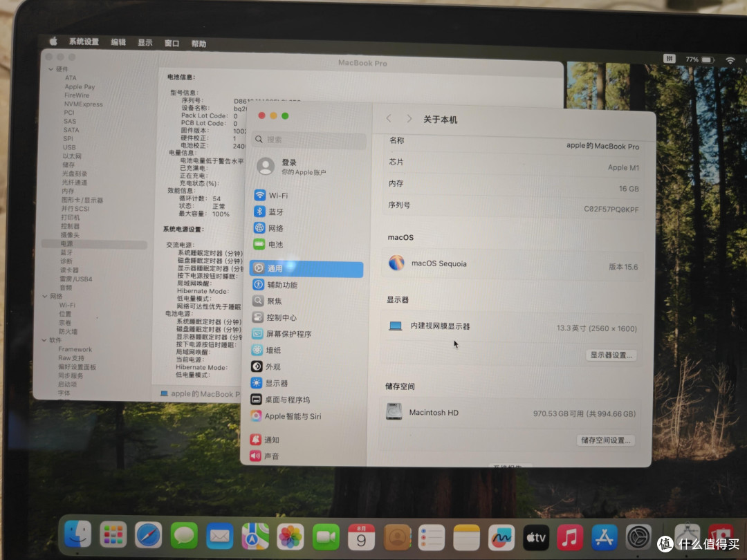Open Notes app in the Dock
747x560 pixels.
coord(466,538)
